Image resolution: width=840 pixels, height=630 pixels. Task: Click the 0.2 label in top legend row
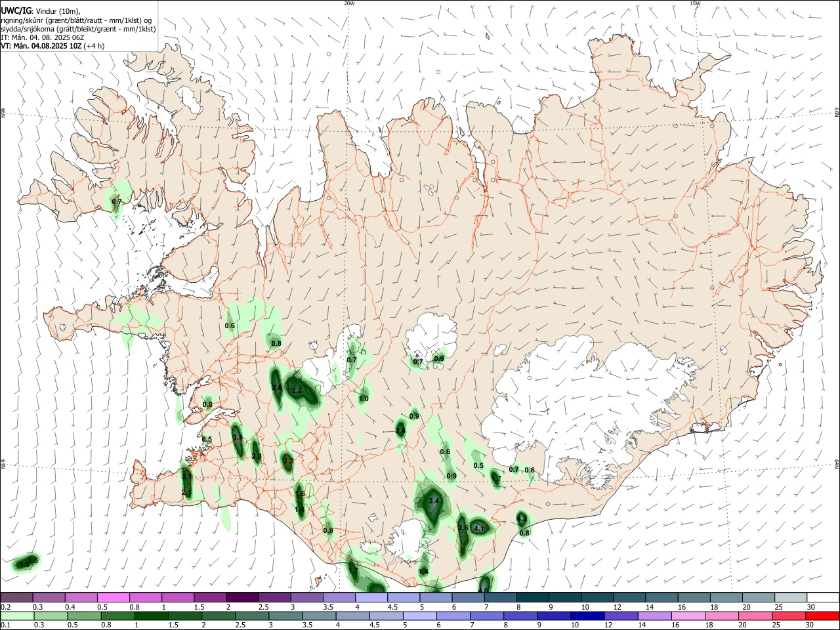(5, 607)
